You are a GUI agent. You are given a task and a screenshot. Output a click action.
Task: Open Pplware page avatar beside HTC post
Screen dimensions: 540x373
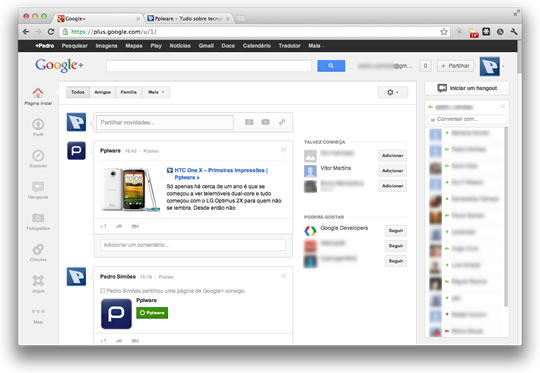coord(76,151)
